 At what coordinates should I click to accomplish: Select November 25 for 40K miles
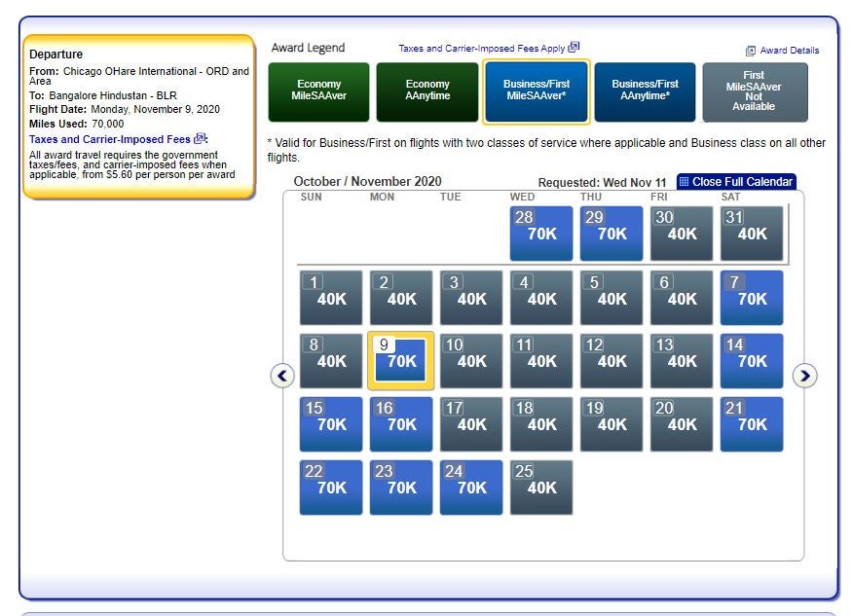pyautogui.click(x=541, y=488)
